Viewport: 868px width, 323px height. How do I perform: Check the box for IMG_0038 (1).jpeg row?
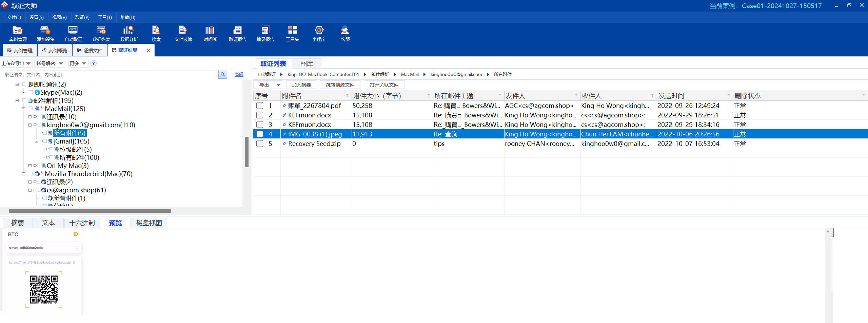point(260,134)
